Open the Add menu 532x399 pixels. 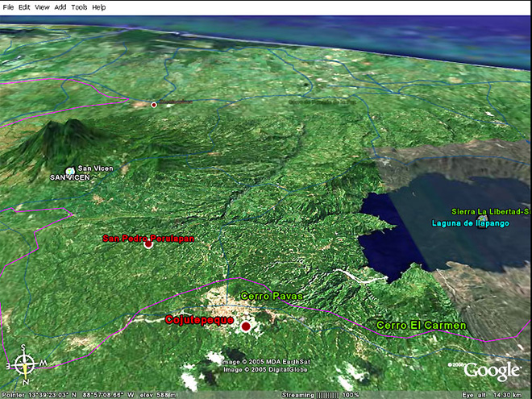coord(60,6)
